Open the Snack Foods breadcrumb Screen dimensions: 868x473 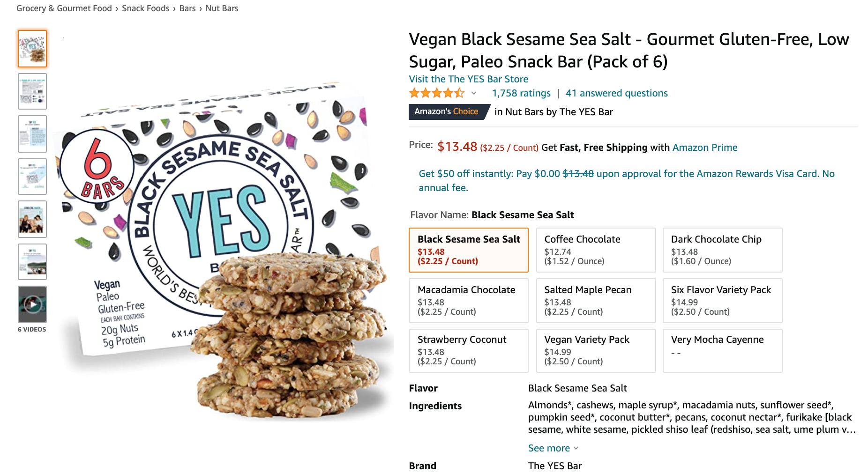pos(145,8)
